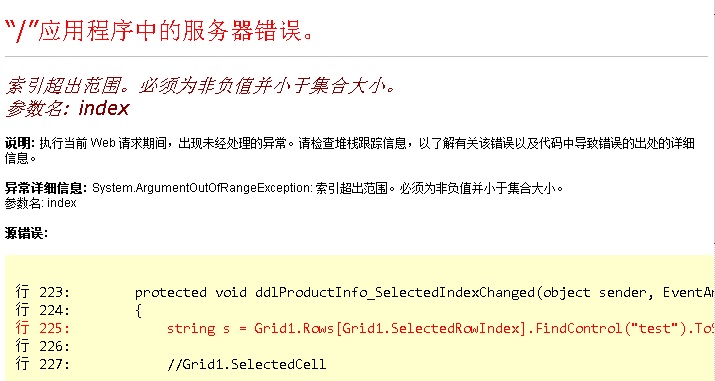Click the small 参数名: index line
The height and width of the screenshot is (381, 715).
(41, 203)
